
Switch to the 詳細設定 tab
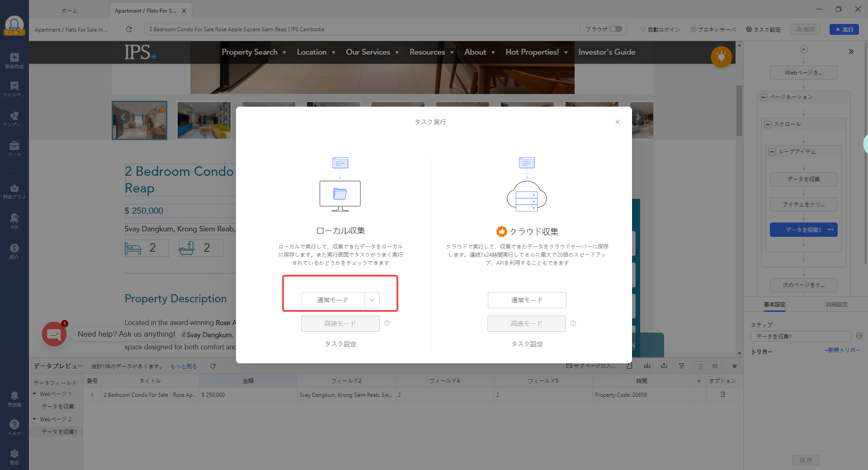point(836,305)
